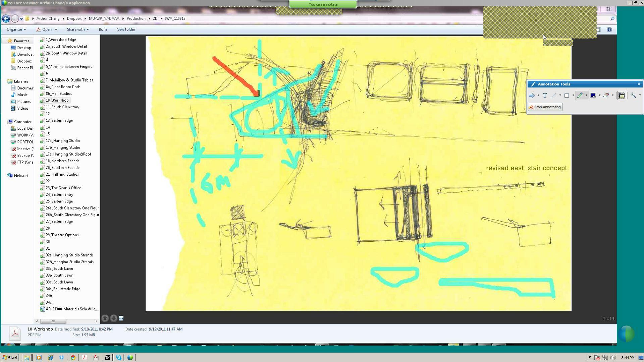Select the arrow annotation tool
Image resolution: width=644 pixels, height=362 pixels.
[532, 96]
